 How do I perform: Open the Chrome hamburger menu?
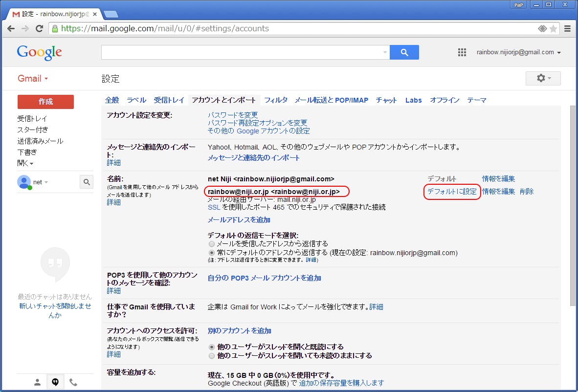tap(568, 29)
